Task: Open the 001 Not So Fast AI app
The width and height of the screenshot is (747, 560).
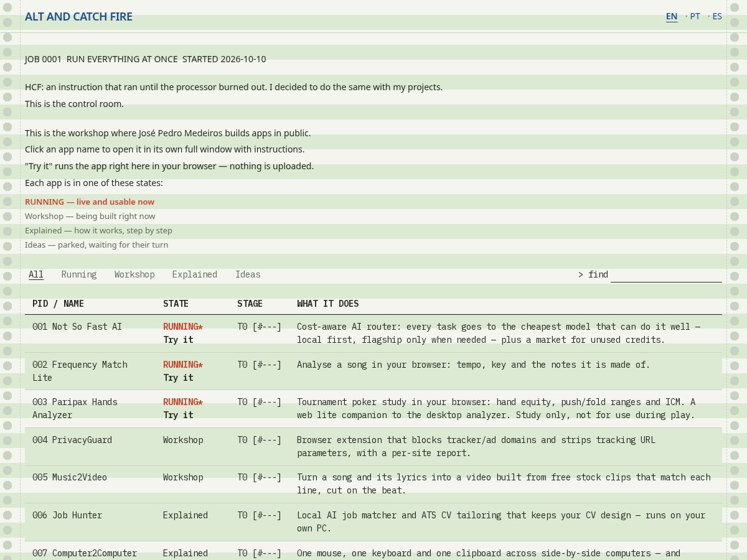Action: pos(77,327)
